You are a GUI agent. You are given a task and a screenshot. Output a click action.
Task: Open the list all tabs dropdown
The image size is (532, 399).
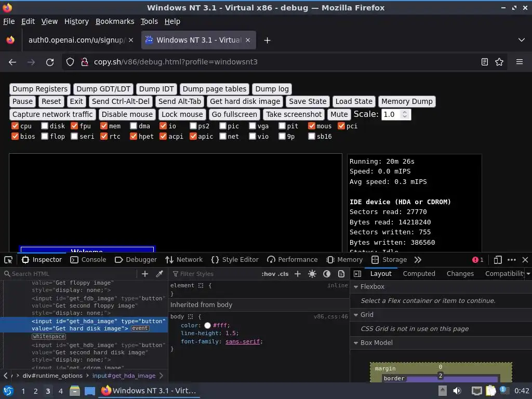pyautogui.click(x=522, y=40)
